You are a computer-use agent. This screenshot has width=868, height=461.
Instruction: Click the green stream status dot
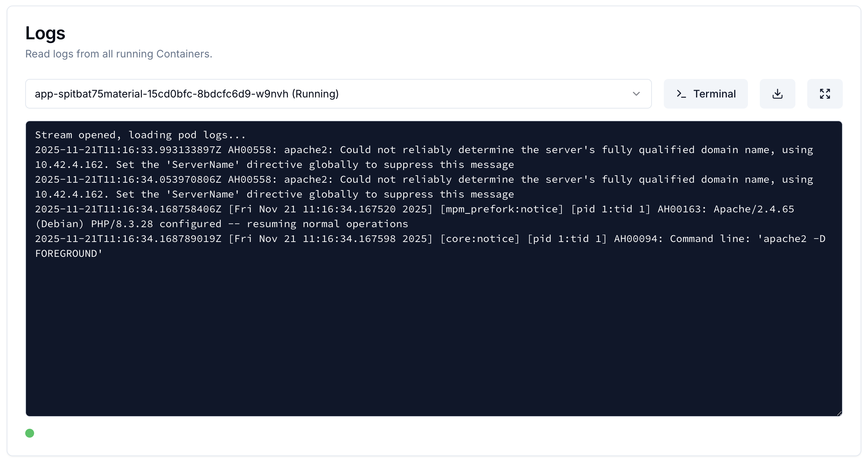(x=30, y=433)
